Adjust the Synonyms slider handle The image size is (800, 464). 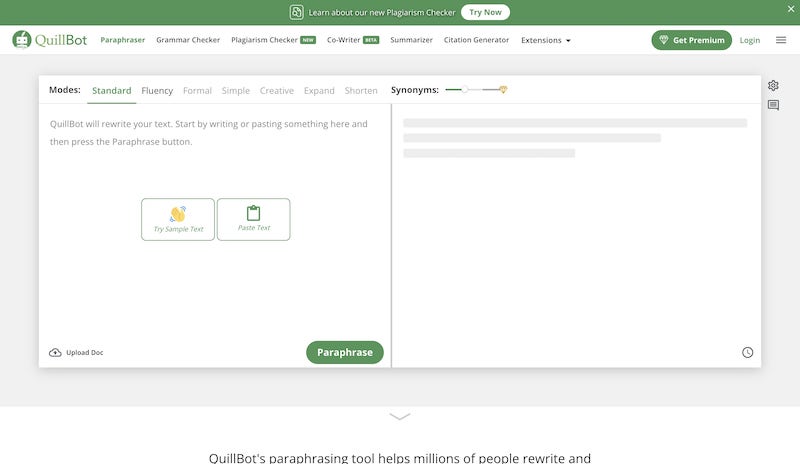click(465, 90)
